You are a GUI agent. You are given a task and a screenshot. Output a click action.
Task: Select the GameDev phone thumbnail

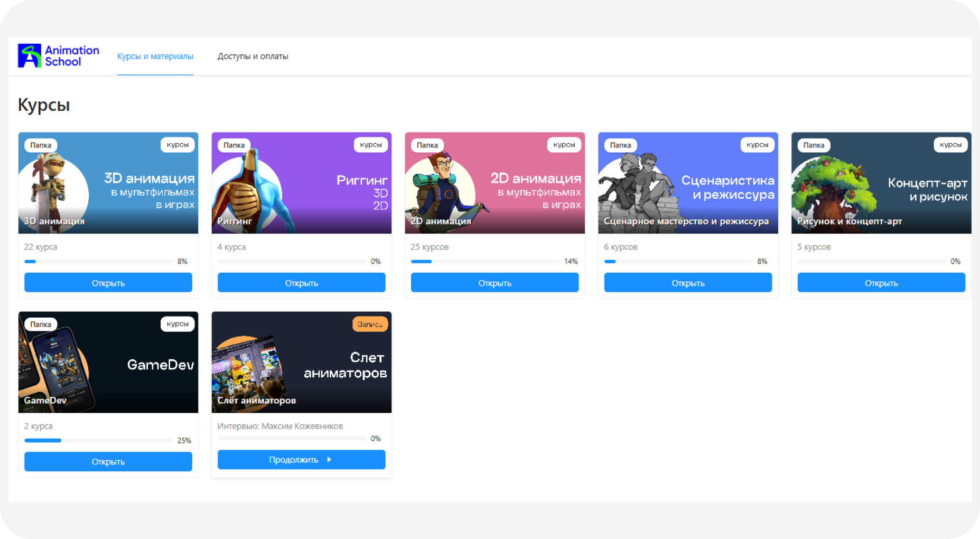[x=108, y=362]
